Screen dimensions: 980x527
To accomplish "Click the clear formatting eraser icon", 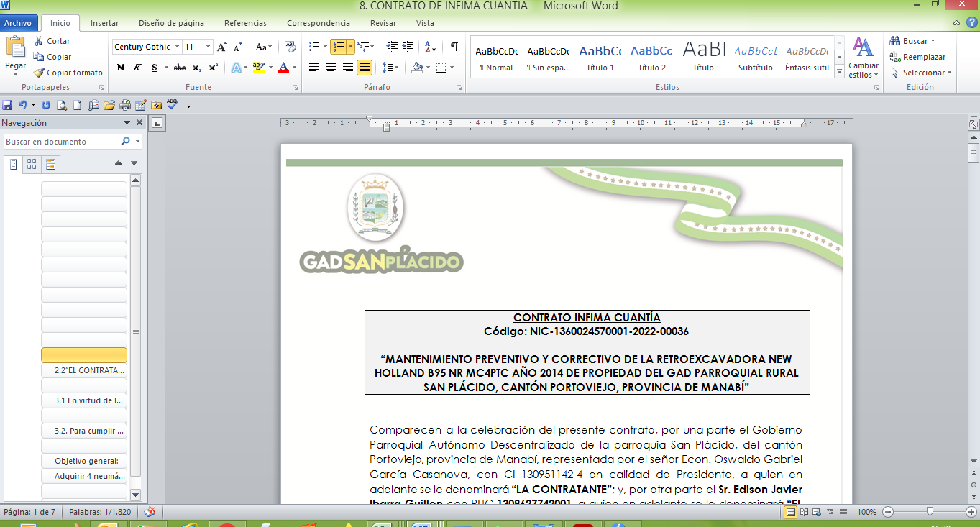I will click(x=290, y=47).
